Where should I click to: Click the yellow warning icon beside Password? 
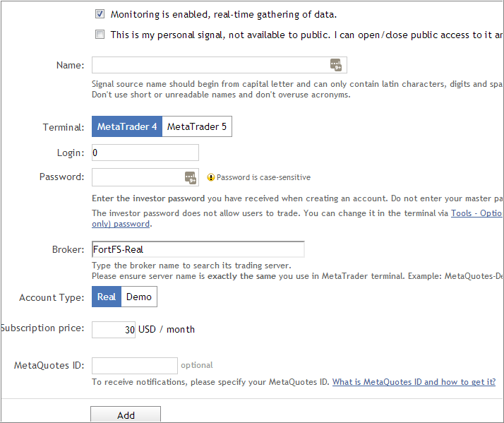tap(211, 177)
